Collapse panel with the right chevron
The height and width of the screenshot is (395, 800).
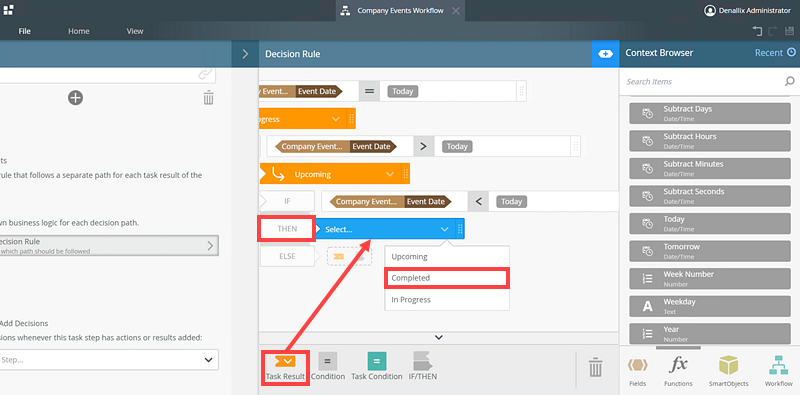[x=245, y=54]
